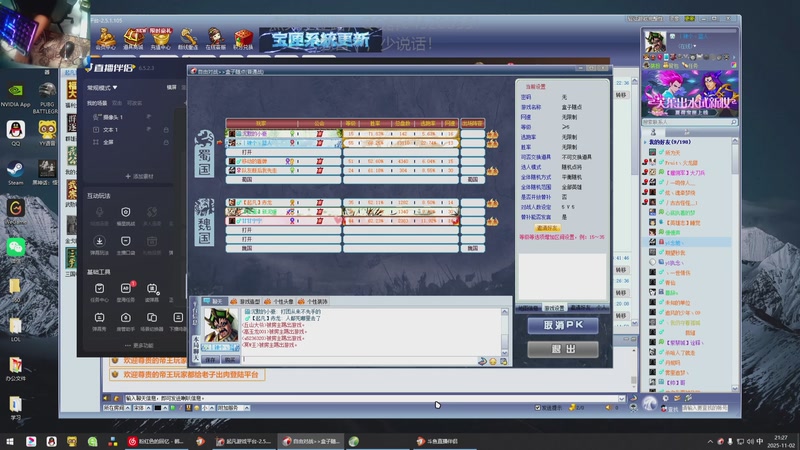800x450 pixels.
Task: Open the 附加服务 dropdown in bottom bar
Action: click(x=233, y=408)
